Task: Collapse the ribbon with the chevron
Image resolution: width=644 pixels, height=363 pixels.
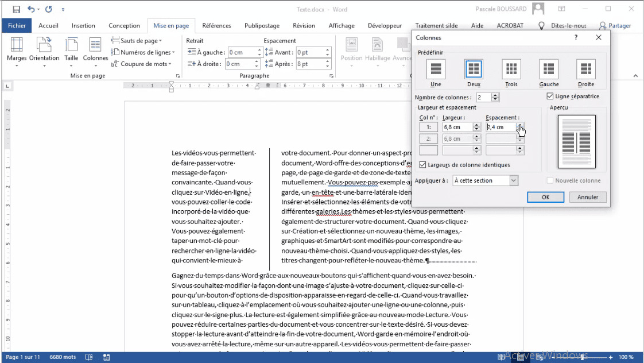Action: click(x=635, y=76)
